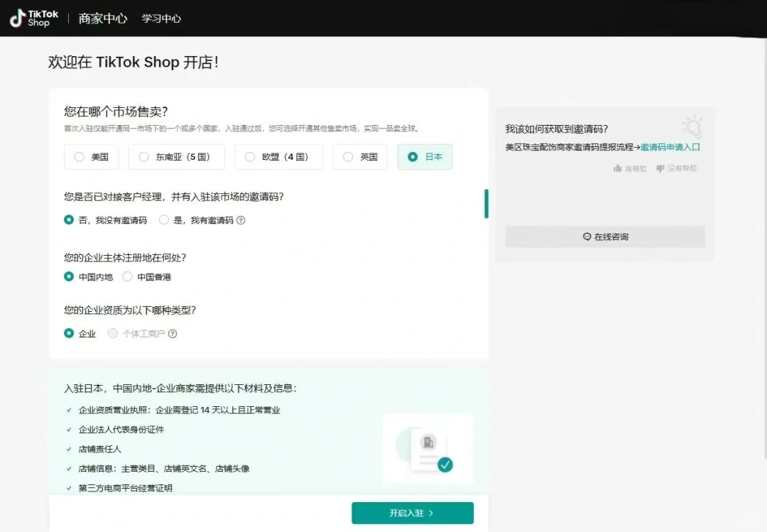Click the lightbulb icon in help panel

pyautogui.click(x=692, y=126)
